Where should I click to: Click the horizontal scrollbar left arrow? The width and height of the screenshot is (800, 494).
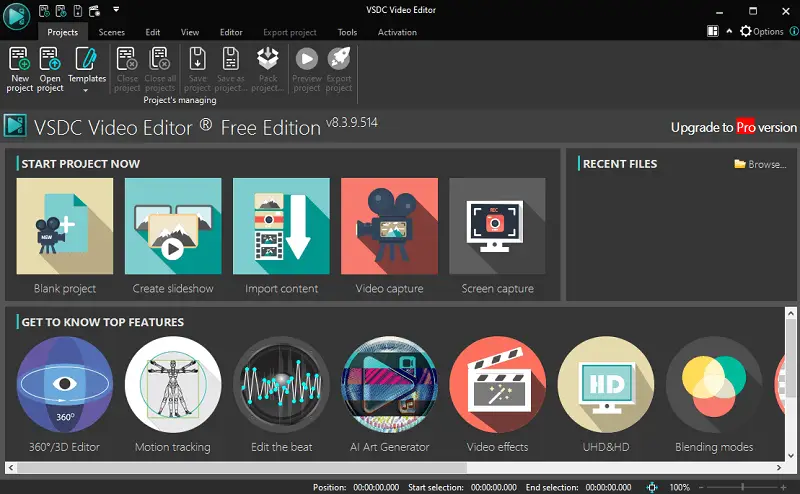[11, 467]
